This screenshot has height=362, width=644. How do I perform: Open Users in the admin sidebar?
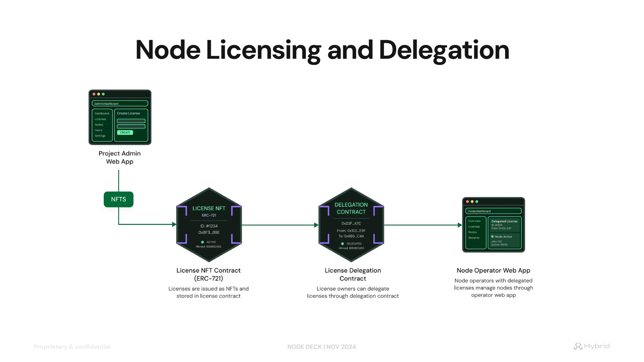pos(99,130)
